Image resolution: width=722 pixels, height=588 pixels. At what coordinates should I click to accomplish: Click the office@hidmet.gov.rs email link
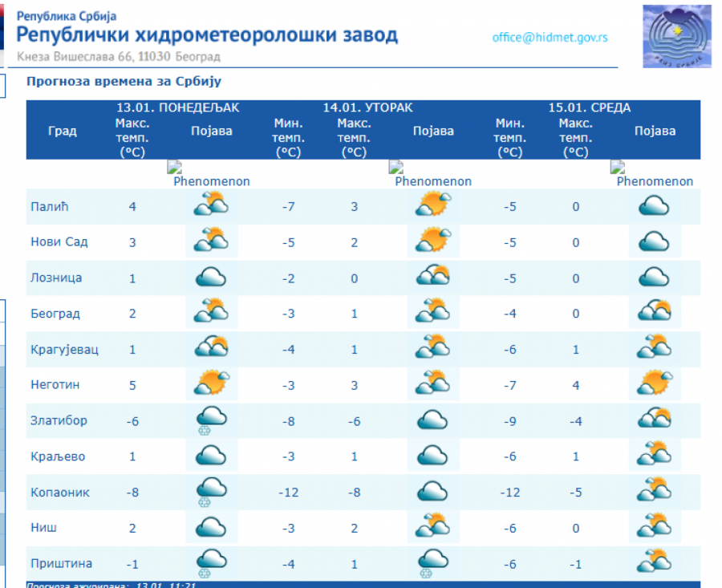[550, 38]
